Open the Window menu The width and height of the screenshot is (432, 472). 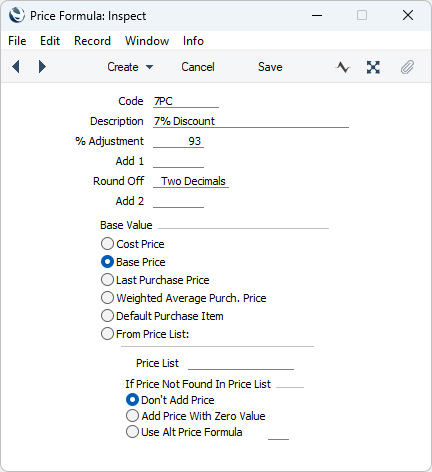point(147,41)
